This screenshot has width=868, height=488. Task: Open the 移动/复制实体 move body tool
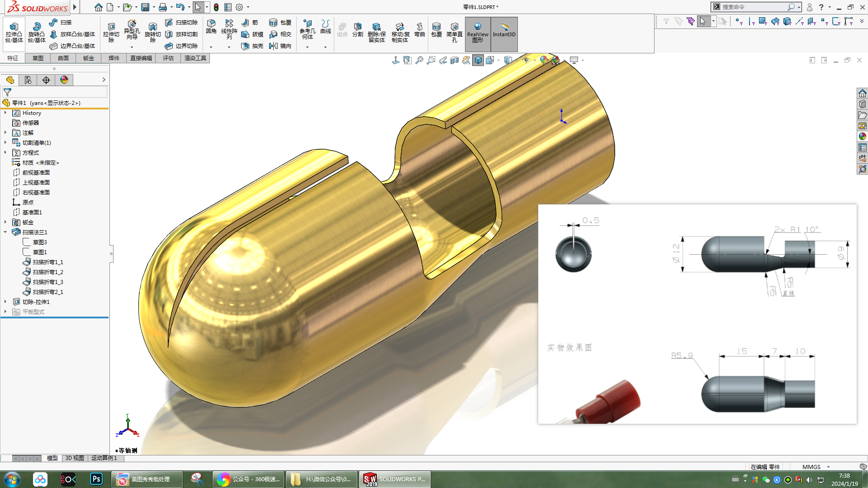400,32
